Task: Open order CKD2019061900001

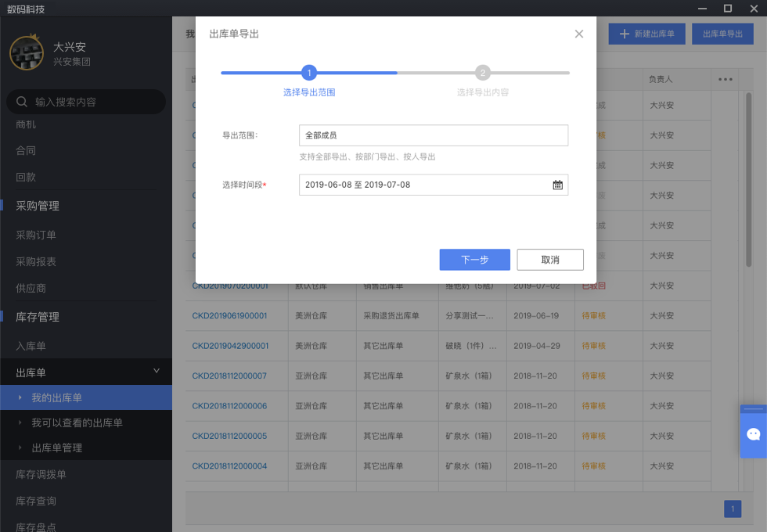Action: point(229,316)
